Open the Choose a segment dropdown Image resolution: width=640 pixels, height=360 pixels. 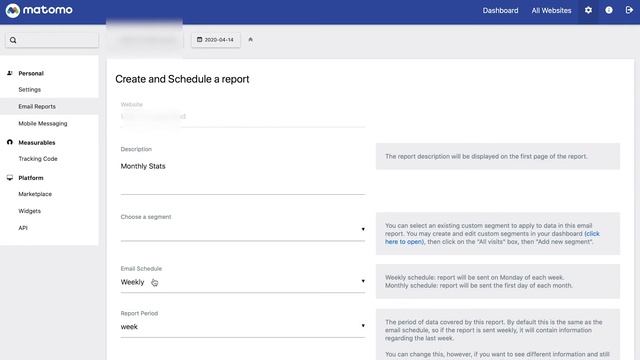(243, 230)
